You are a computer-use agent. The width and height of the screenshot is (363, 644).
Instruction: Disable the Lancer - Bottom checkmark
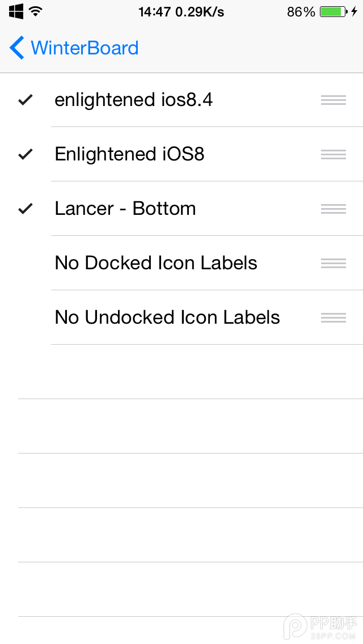26,209
